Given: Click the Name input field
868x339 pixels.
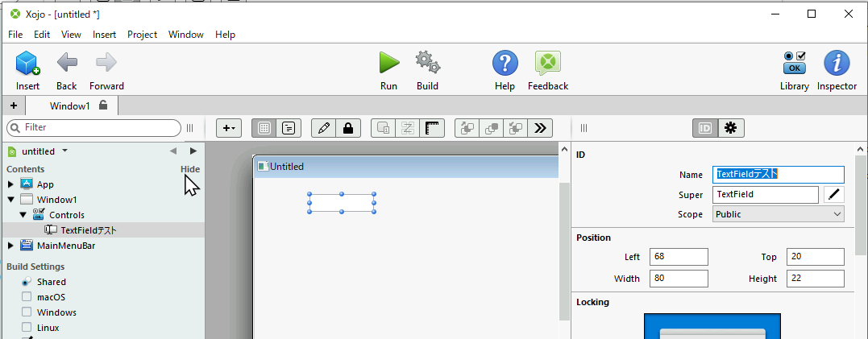Looking at the screenshot, I should (779, 175).
